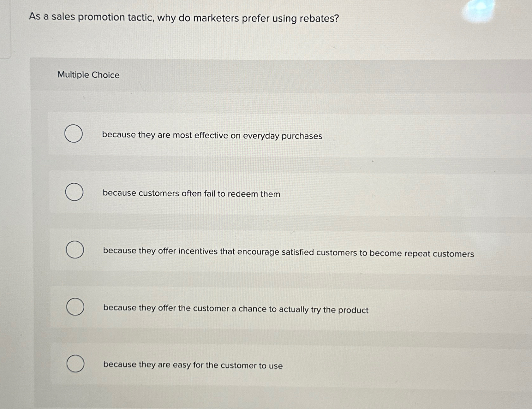The image size is (532, 409).
Task: Click the answer about trying the product
Action: 236,309
